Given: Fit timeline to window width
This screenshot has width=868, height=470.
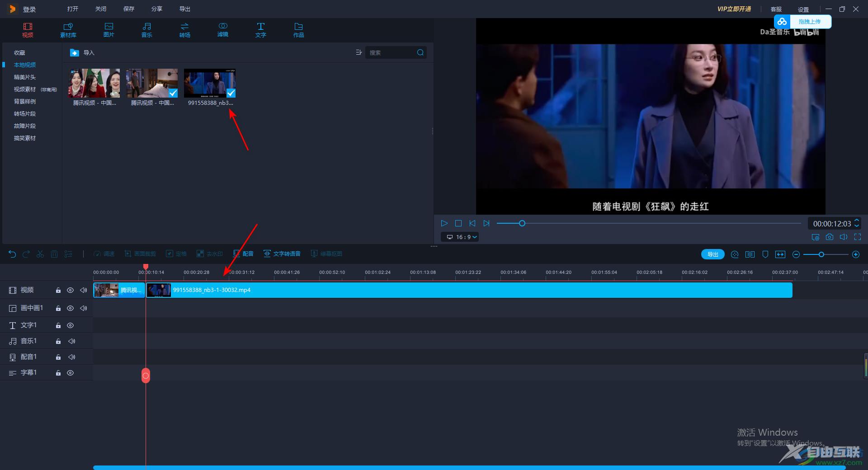Looking at the screenshot, I should click(780, 254).
